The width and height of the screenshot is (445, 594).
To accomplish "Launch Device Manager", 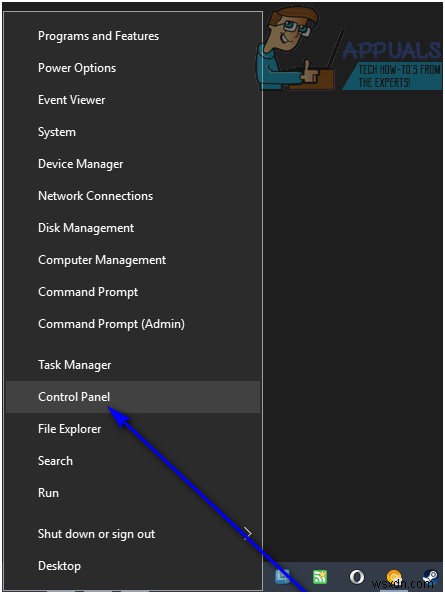I will coord(133,164).
